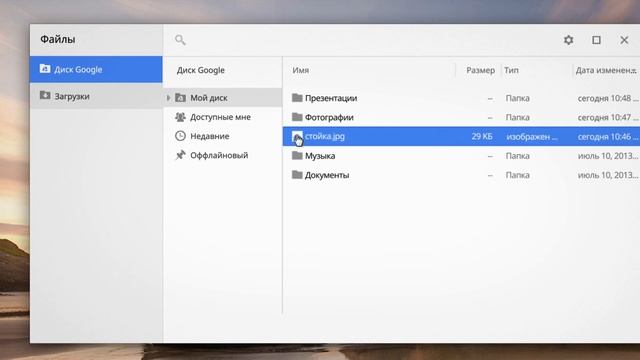Click the Диск Google drive icon in sidebar
Viewport: 640px width, 360px height.
pos(45,69)
